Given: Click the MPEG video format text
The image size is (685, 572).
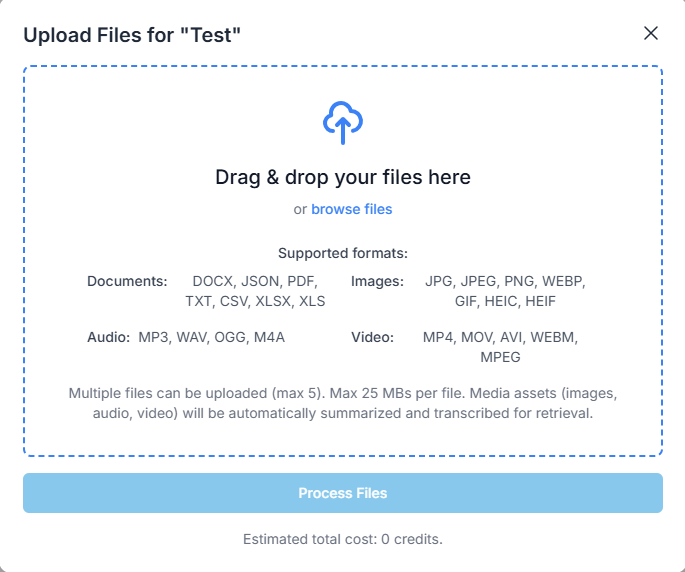Looking at the screenshot, I should click(x=500, y=356).
